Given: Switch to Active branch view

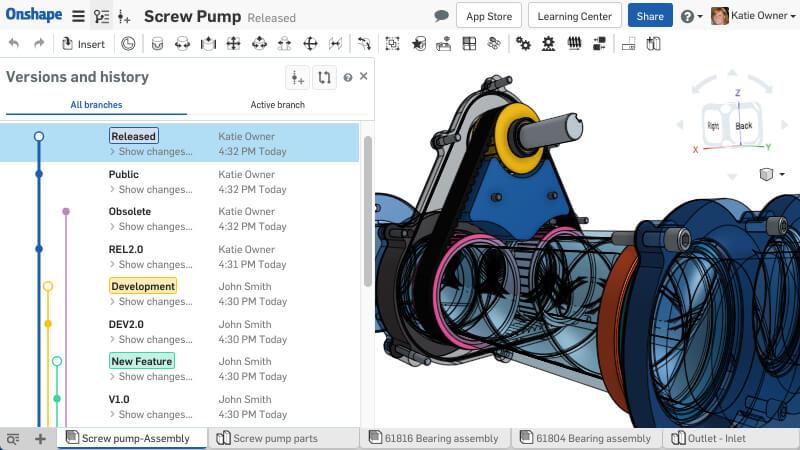Looking at the screenshot, I should click(x=277, y=104).
